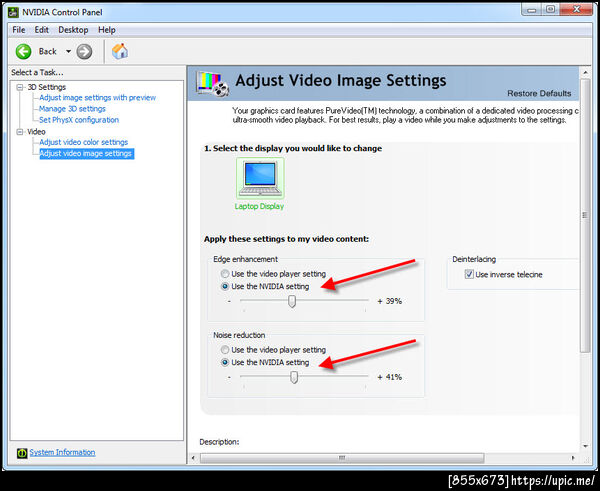Open Manage 3D settings
This screenshot has height=491, width=600.
(x=72, y=109)
